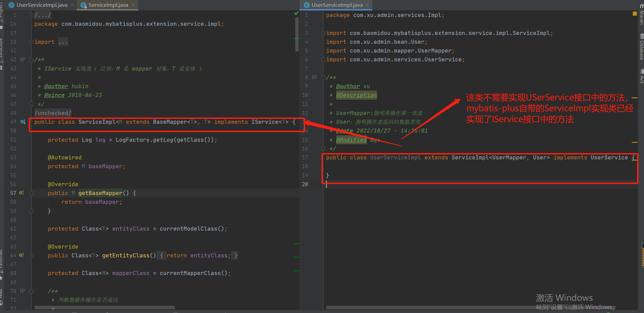Click the folded '/.../' comment placeholder
644x313 pixels.
click(x=42, y=15)
